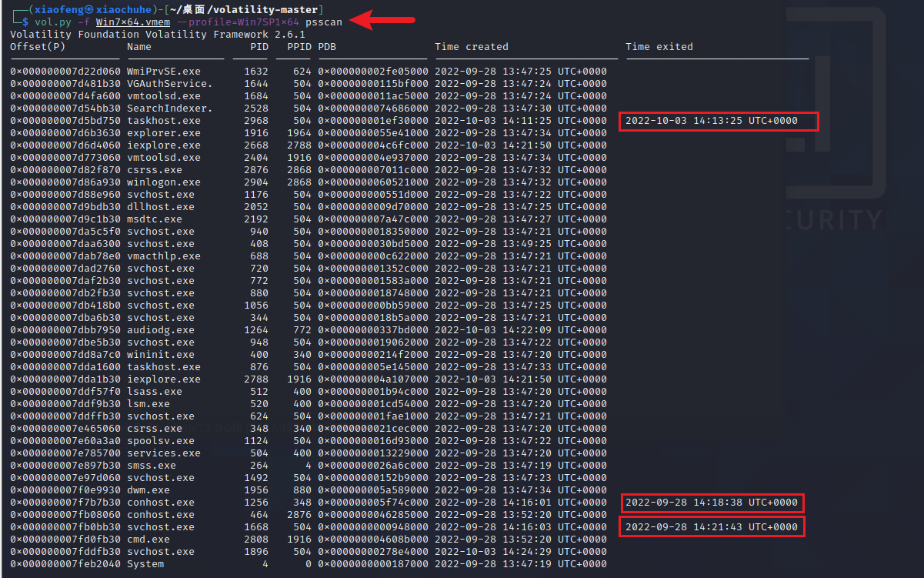Image resolution: width=924 pixels, height=578 pixels.
Task: Click csrss.exe row with PID 348
Action: click(x=309, y=429)
